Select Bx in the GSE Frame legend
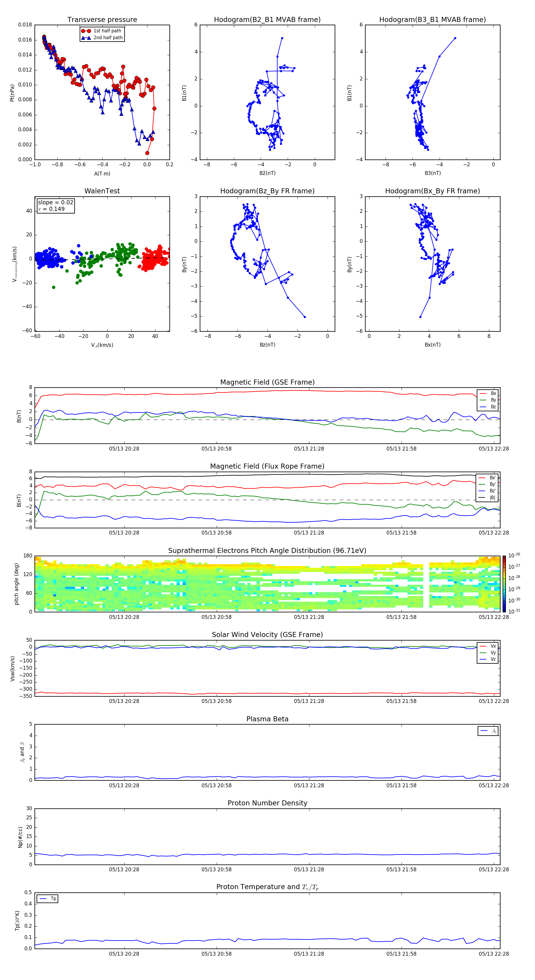The image size is (535, 980). (x=488, y=393)
